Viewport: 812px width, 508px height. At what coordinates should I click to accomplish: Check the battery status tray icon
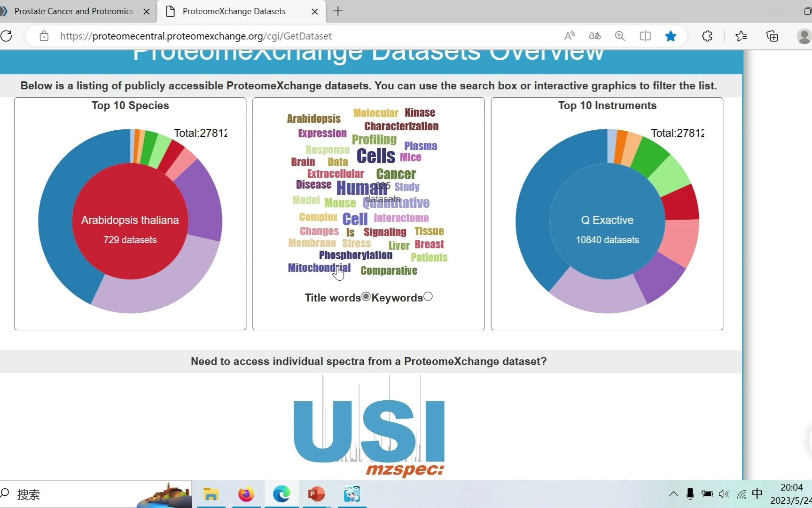[x=707, y=494]
